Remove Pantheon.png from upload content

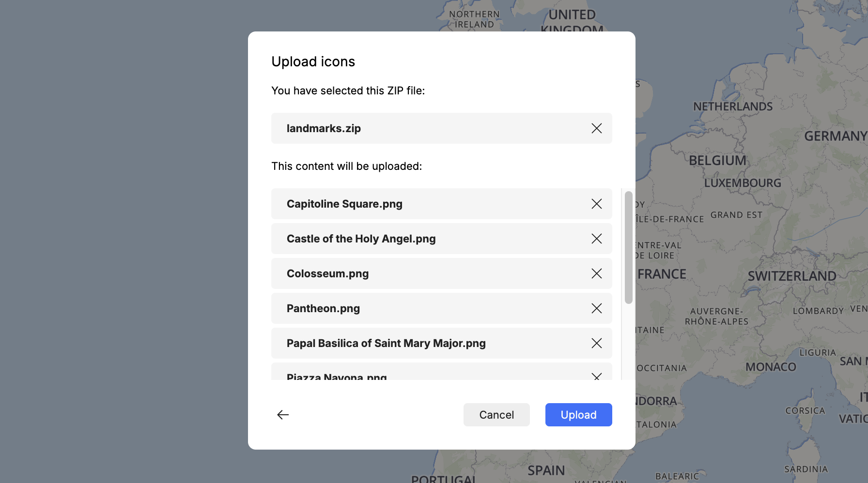click(596, 308)
